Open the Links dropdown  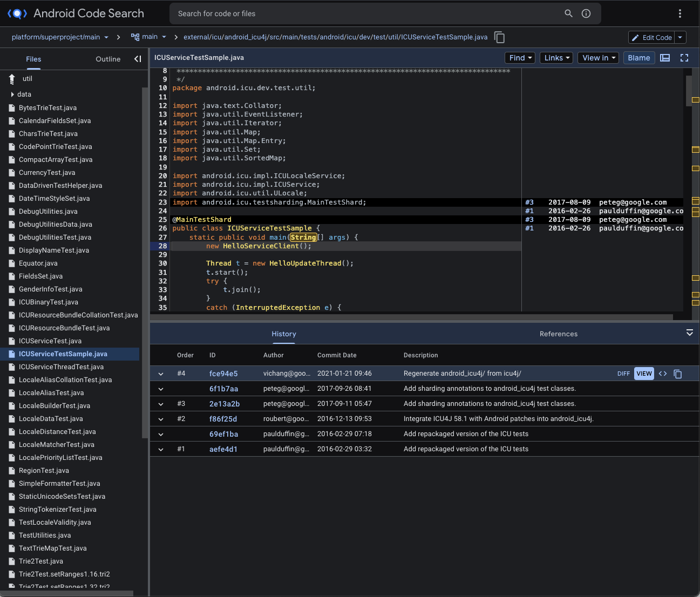tap(556, 58)
